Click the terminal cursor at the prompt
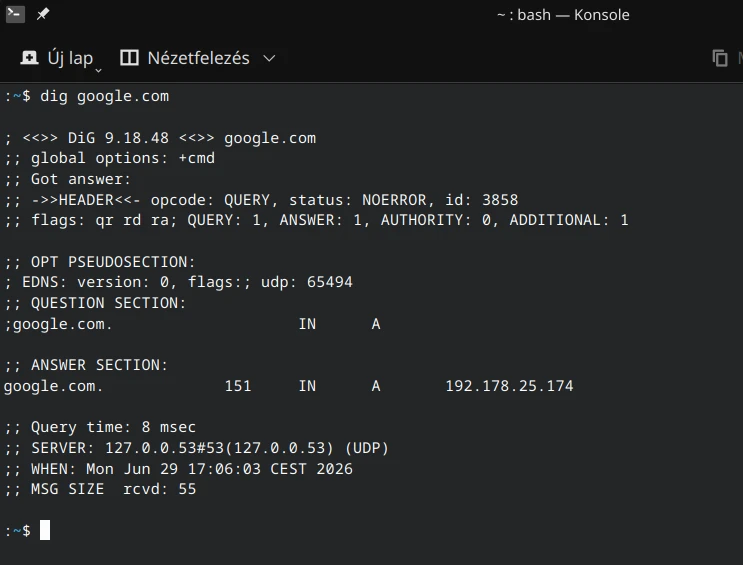 click(x=45, y=530)
